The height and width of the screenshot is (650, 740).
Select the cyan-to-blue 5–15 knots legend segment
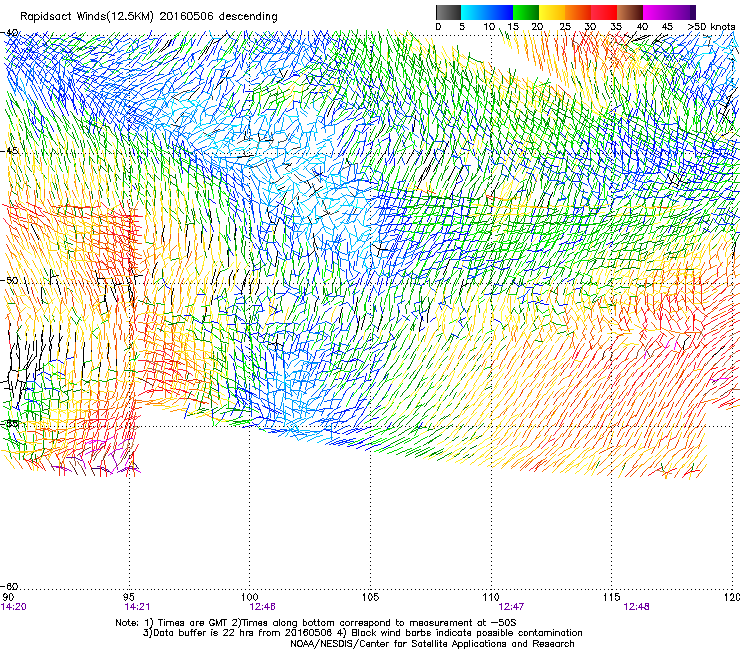click(487, 12)
